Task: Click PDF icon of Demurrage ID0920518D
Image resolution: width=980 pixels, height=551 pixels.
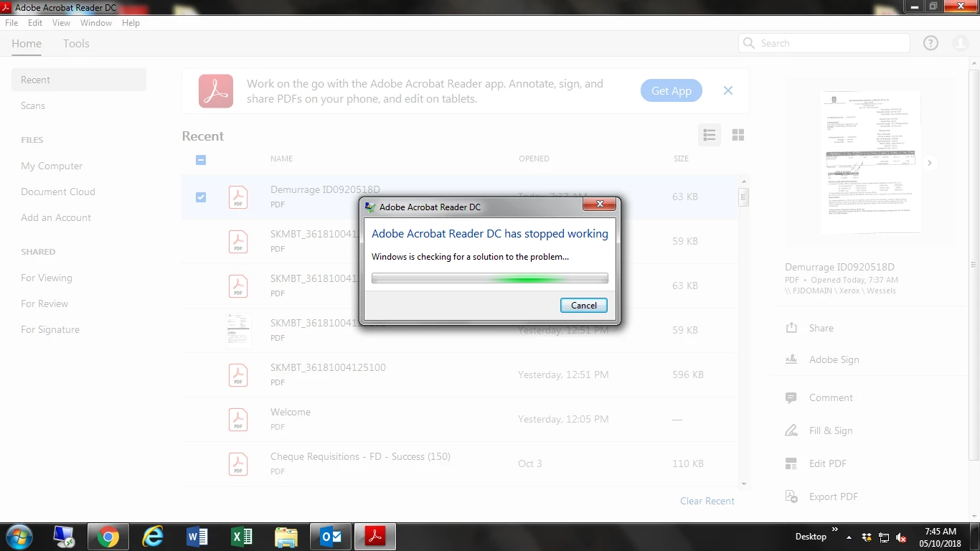Action: click(238, 197)
